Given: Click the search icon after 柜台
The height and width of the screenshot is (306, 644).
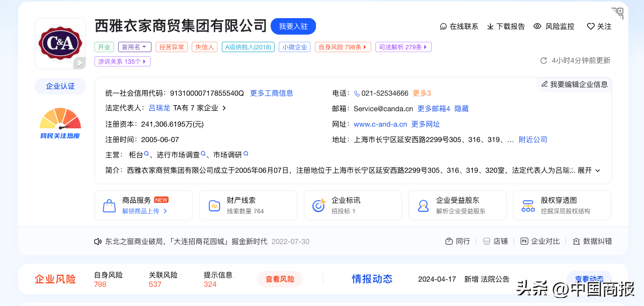Looking at the screenshot, I should (147, 154).
